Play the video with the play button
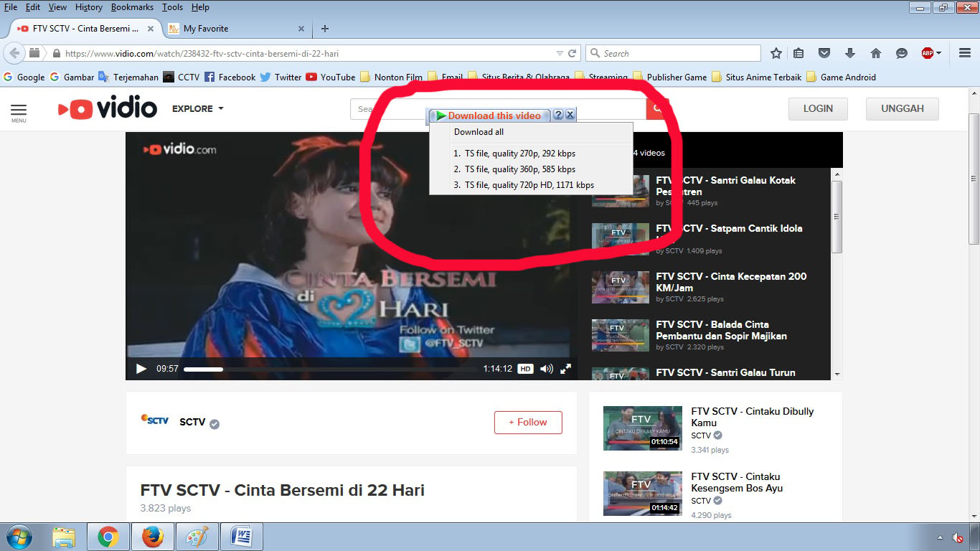980x551 pixels. tap(141, 369)
